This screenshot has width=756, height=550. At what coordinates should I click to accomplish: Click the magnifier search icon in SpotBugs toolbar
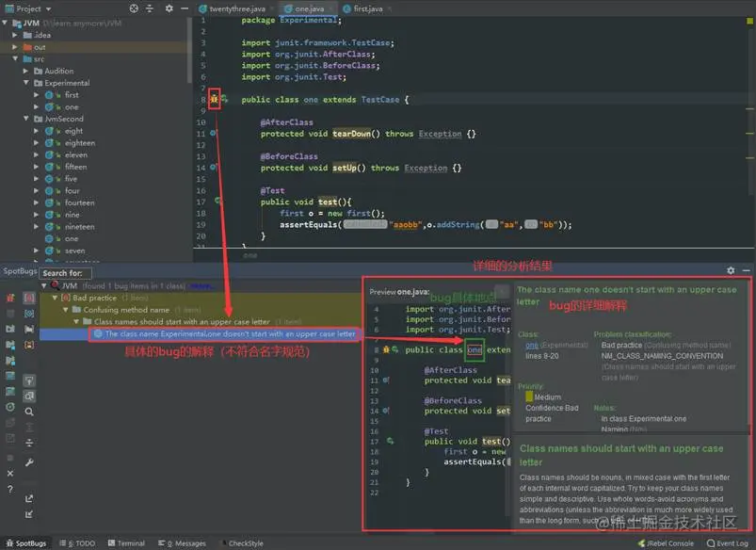[x=29, y=412]
